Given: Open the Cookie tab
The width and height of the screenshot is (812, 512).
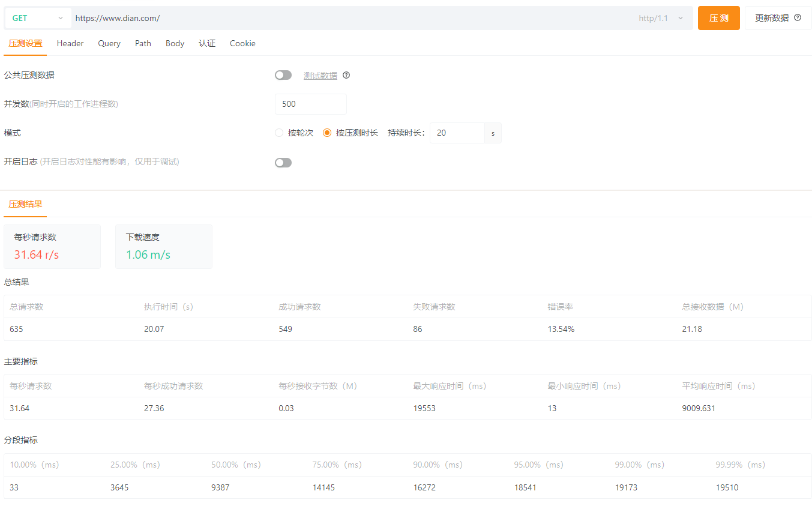Looking at the screenshot, I should pyautogui.click(x=242, y=43).
